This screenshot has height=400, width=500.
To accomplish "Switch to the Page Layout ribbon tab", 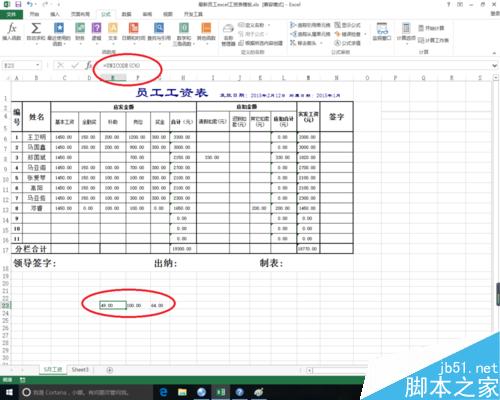I will click(x=80, y=14).
